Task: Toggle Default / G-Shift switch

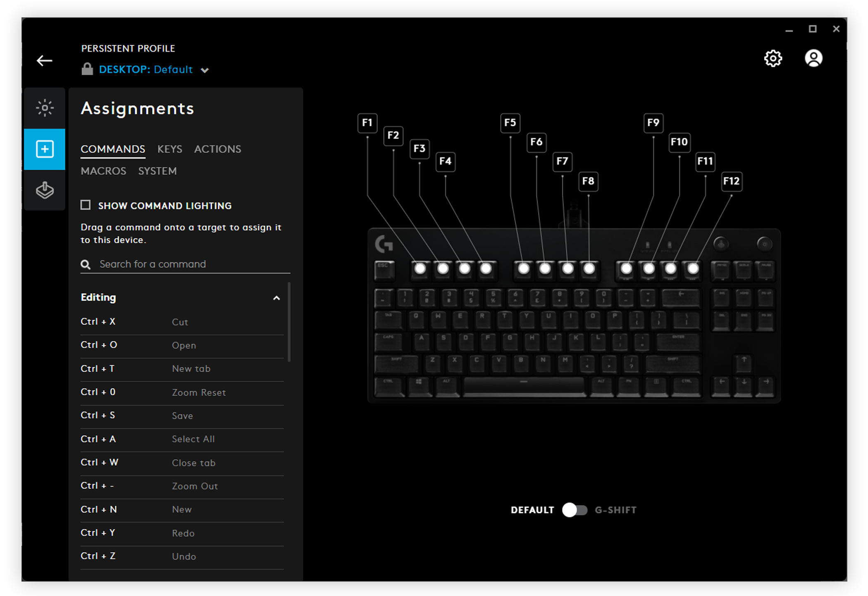Action: coord(575,510)
